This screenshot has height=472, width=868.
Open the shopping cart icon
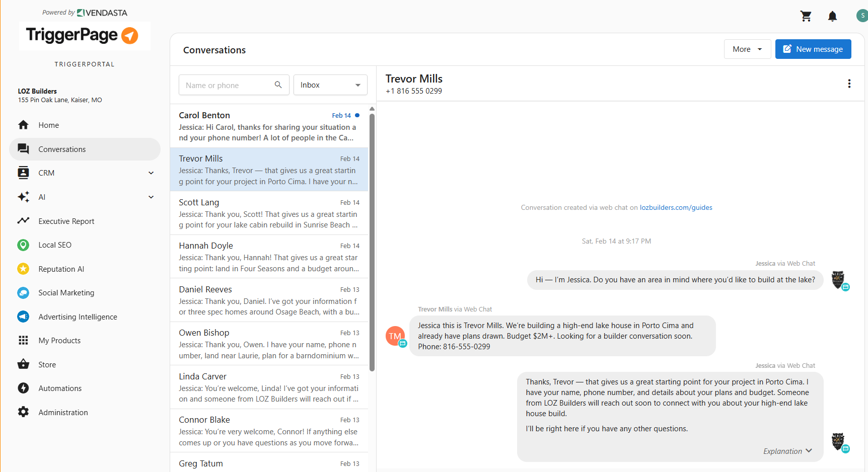click(x=806, y=16)
